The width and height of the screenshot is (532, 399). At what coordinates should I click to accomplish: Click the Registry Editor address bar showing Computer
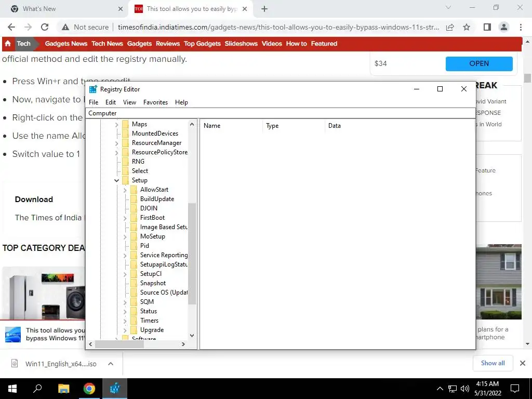(x=281, y=113)
